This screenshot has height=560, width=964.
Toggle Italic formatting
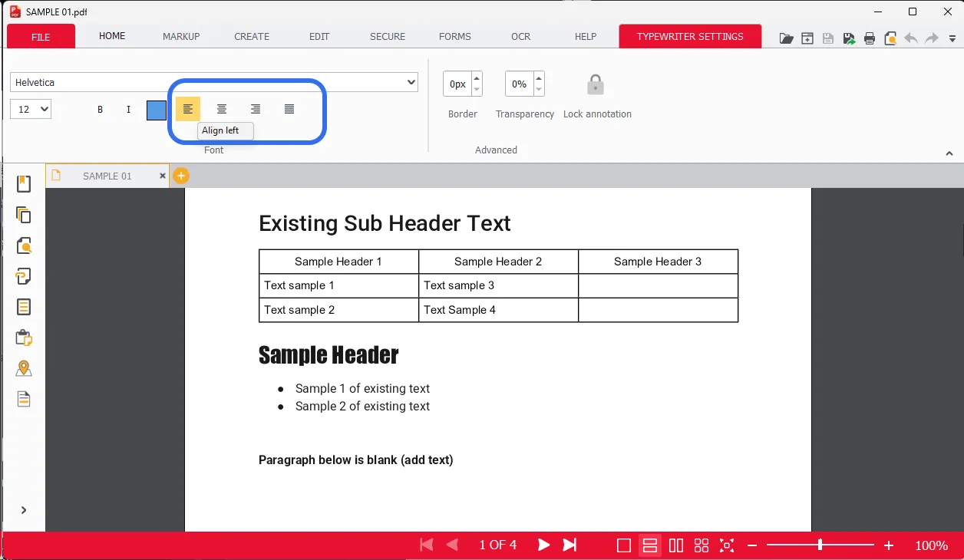coord(128,110)
